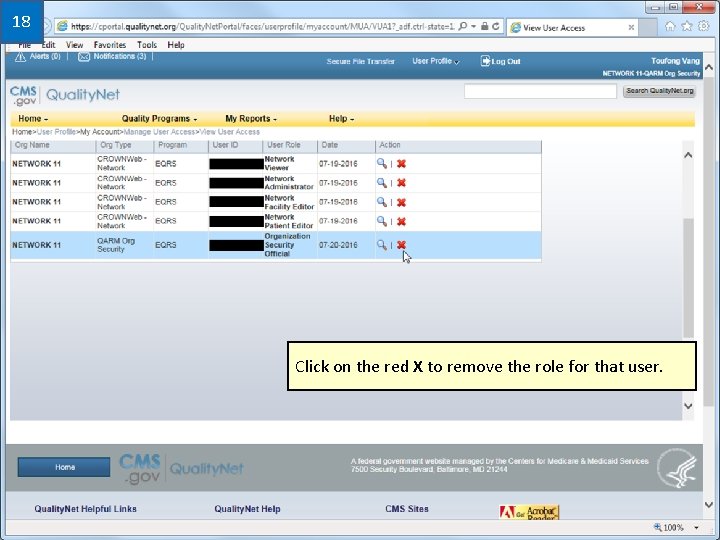Close the View User Access tab
The width and height of the screenshot is (720, 540).
(x=631, y=28)
